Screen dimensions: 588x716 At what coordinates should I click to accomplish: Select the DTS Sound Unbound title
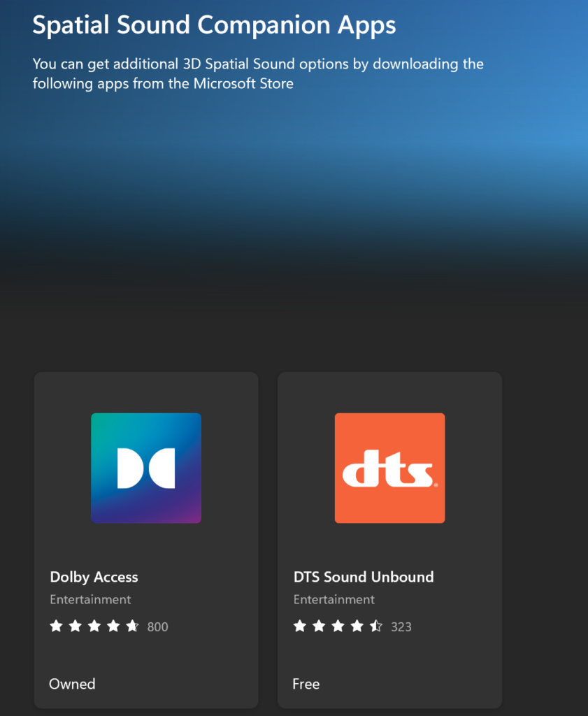(364, 577)
